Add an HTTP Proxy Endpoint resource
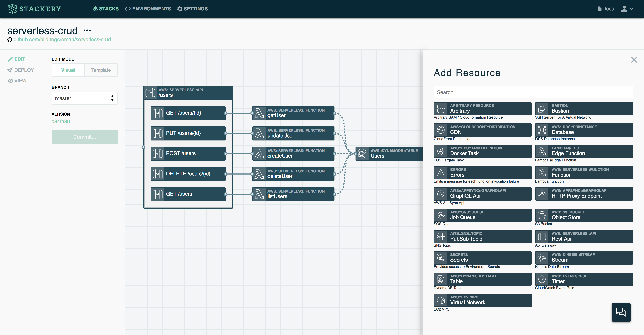 pos(584,194)
